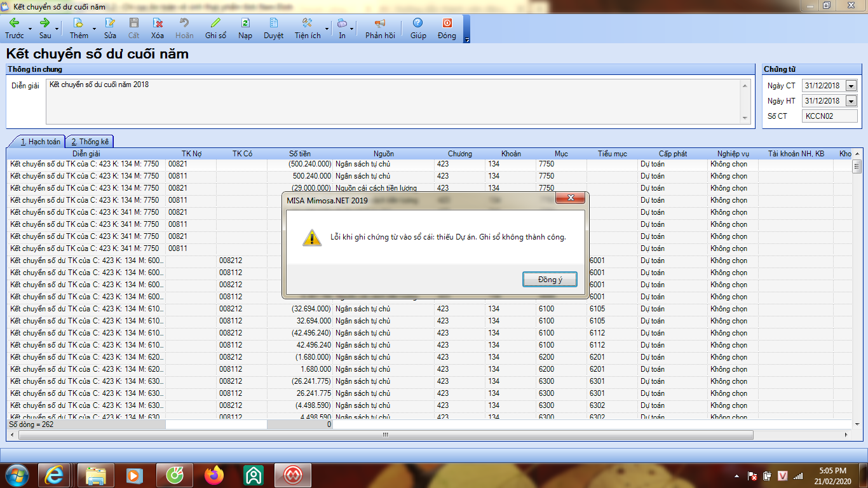
Task: Click the Phản hồi feedback megaphone icon
Action: pyautogui.click(x=380, y=23)
